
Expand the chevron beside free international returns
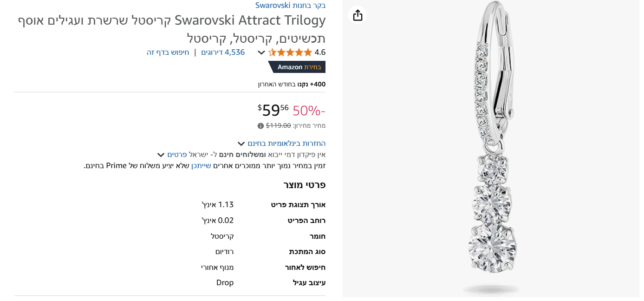[x=241, y=144]
